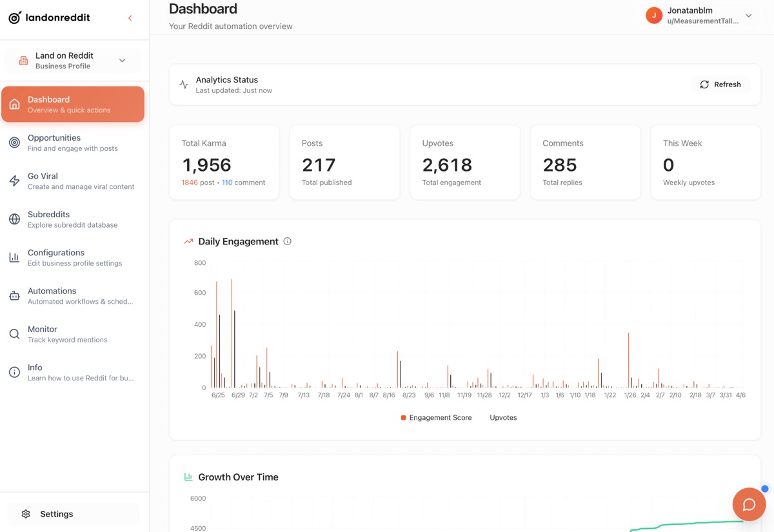The image size is (774, 532).
Task: Click the "110 comment" karma text
Action: [243, 182]
